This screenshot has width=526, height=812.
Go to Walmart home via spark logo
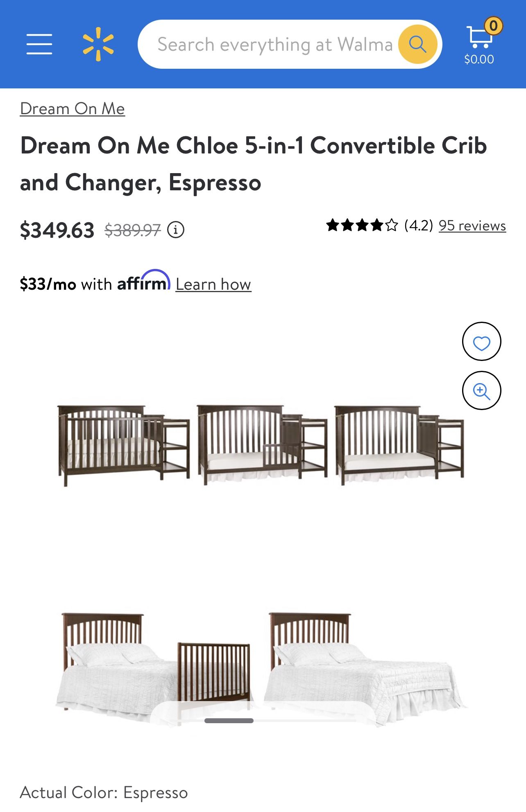(98, 44)
